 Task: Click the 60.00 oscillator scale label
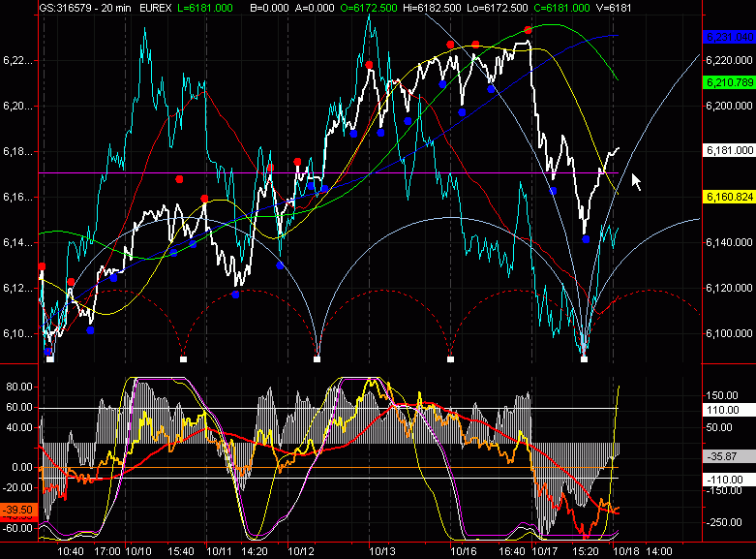tap(18, 408)
